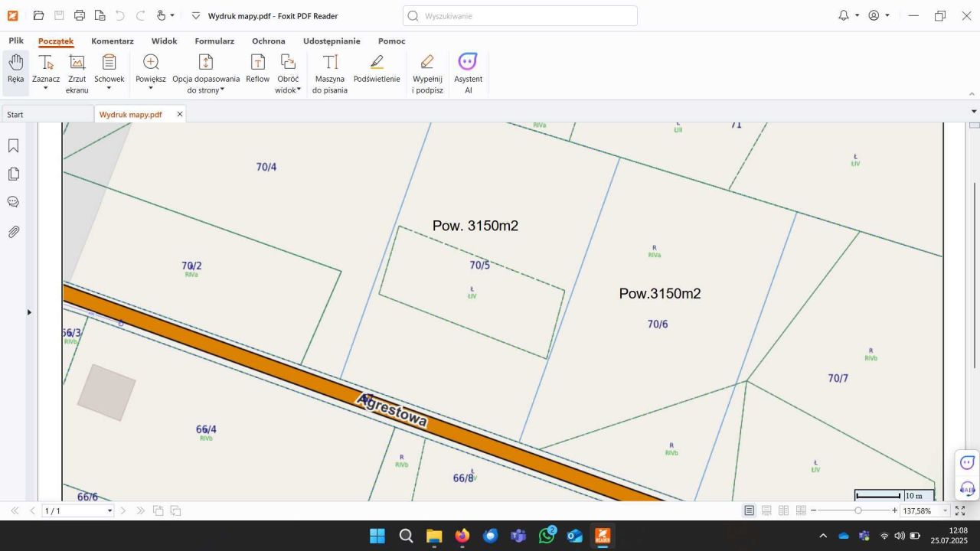Enable single page view mode

(750, 510)
